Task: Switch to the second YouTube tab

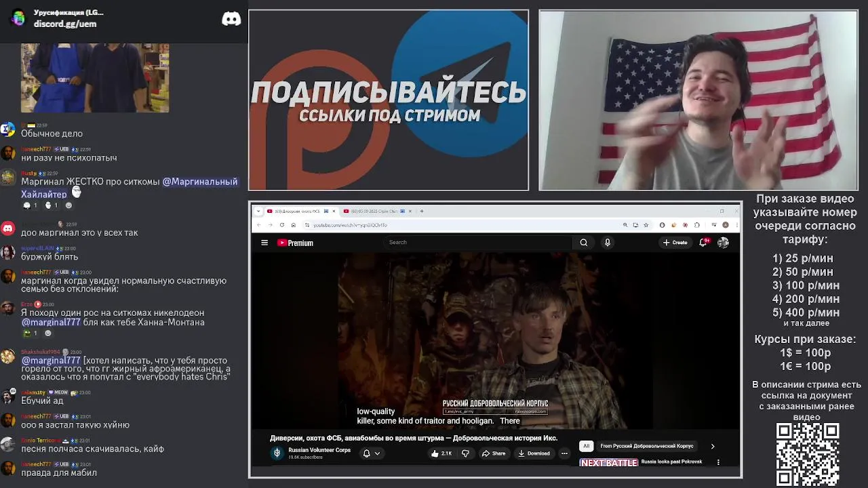Action: [378, 211]
